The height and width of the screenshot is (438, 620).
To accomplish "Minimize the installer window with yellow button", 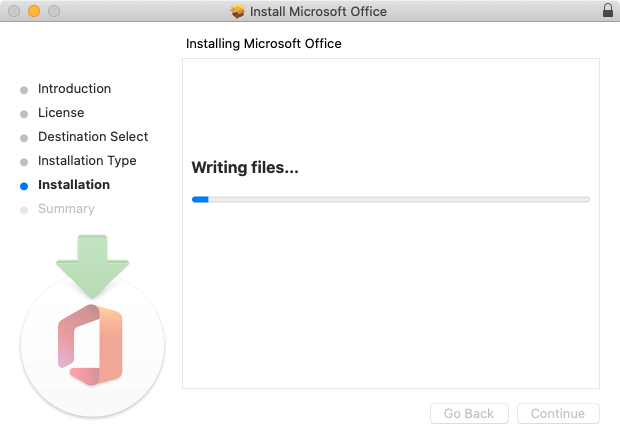I will click(34, 11).
